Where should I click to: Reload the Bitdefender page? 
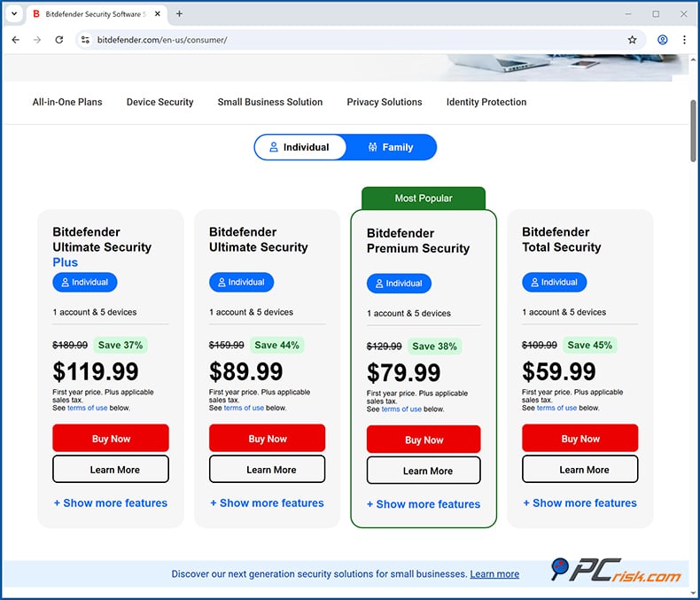[59, 40]
